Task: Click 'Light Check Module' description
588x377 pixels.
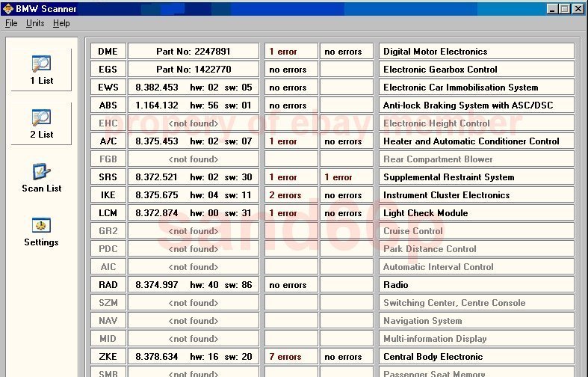Action: [477, 213]
